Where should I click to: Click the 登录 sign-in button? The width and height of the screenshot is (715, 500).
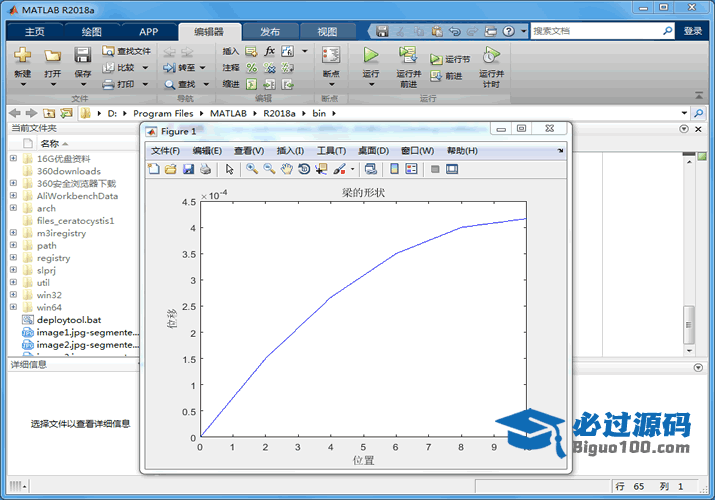pyautogui.click(x=693, y=31)
